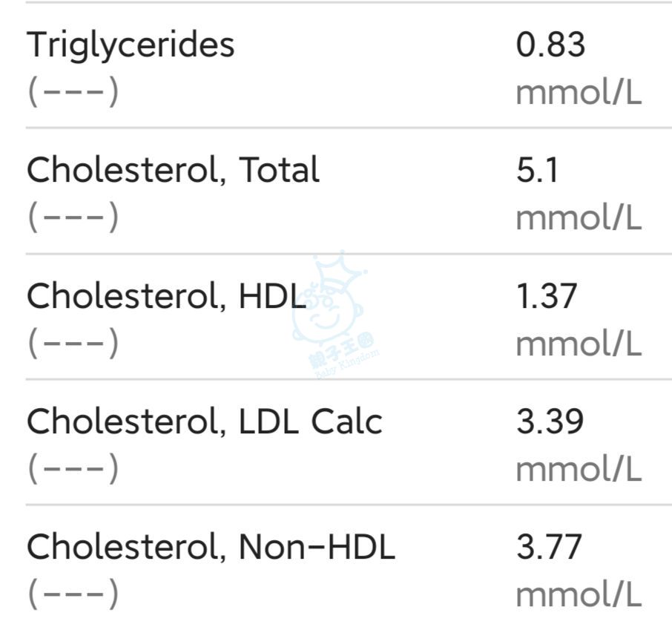The width and height of the screenshot is (672, 630).
Task: Click the mmol/L unit beside Non-HDL
Action: pyautogui.click(x=579, y=594)
